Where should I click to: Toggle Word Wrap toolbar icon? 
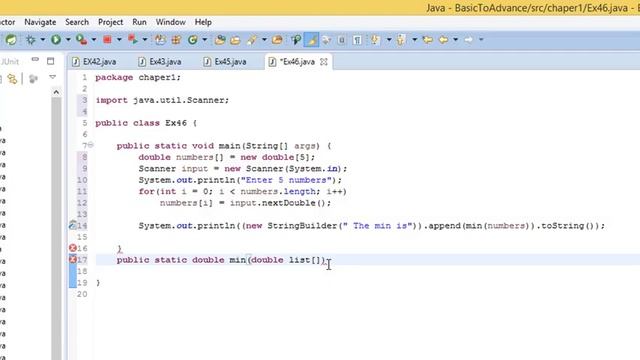coord(327,40)
